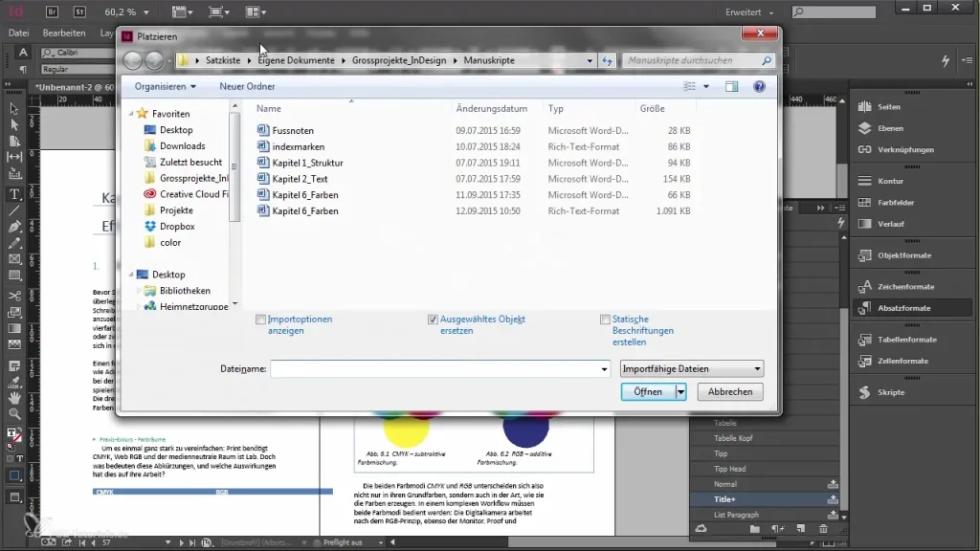Enable Importoptionen anzeigen checkbox
980x551 pixels.
click(260, 320)
